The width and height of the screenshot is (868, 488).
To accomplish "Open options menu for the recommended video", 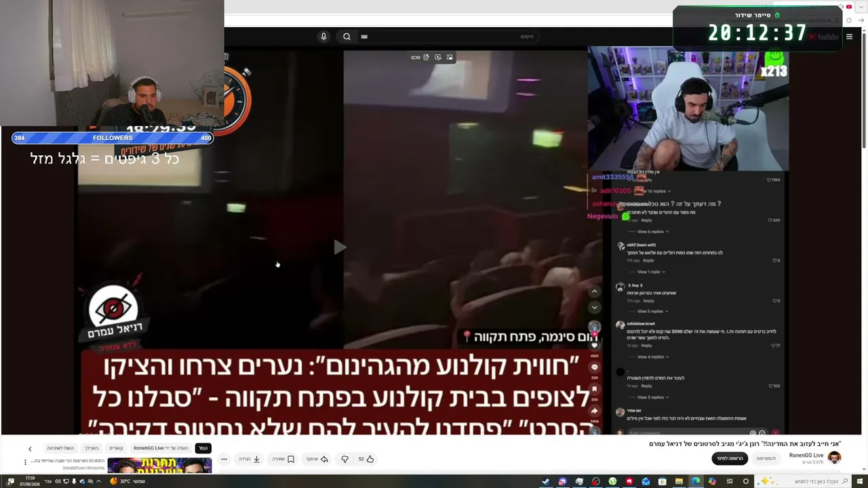I will click(x=26, y=462).
